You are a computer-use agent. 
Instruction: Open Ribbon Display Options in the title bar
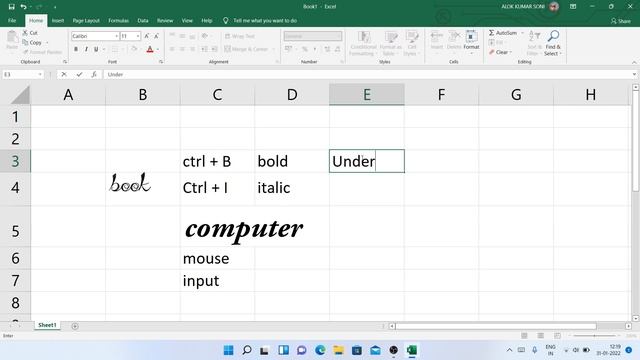point(573,7)
